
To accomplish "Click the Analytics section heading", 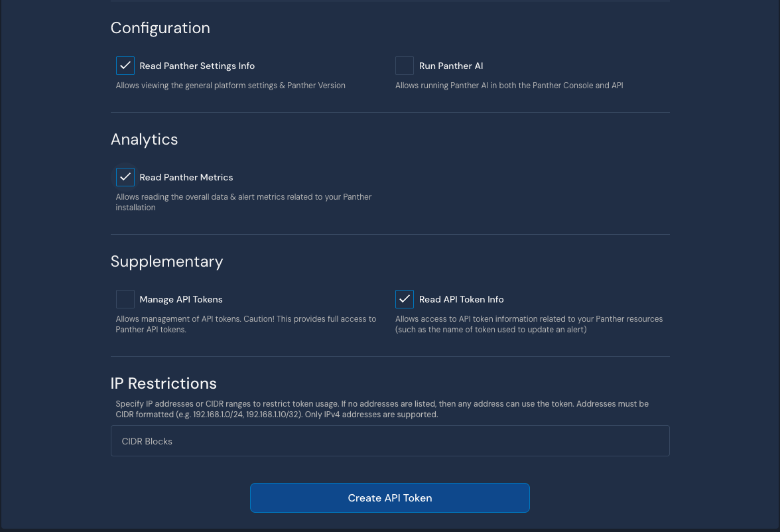I will 144,139.
